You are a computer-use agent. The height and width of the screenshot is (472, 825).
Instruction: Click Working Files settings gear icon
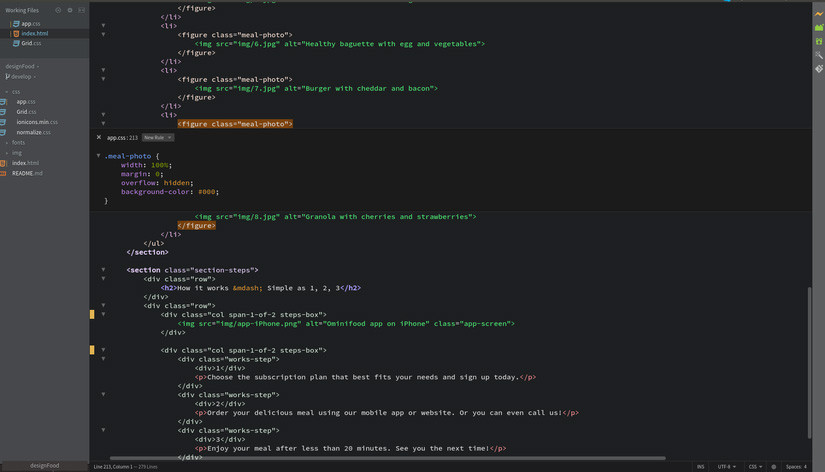pos(70,10)
